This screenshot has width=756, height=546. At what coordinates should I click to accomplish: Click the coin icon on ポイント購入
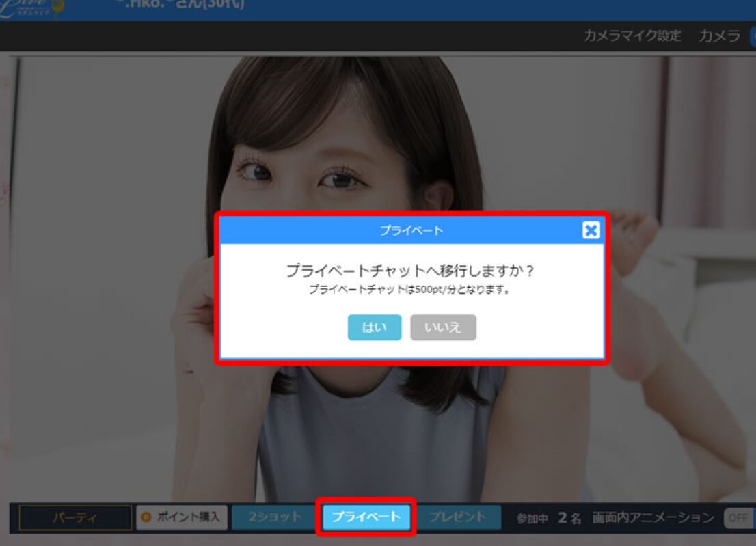(x=146, y=517)
